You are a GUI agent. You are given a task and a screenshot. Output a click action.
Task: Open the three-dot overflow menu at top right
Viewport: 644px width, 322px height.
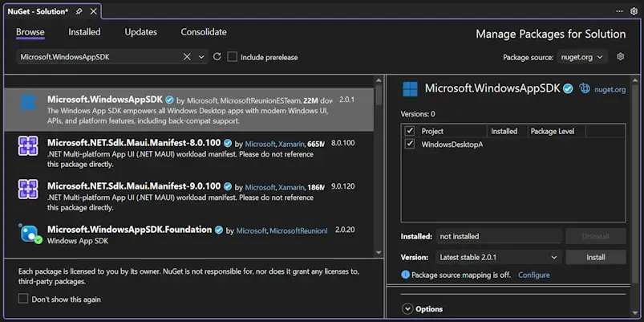click(619, 11)
